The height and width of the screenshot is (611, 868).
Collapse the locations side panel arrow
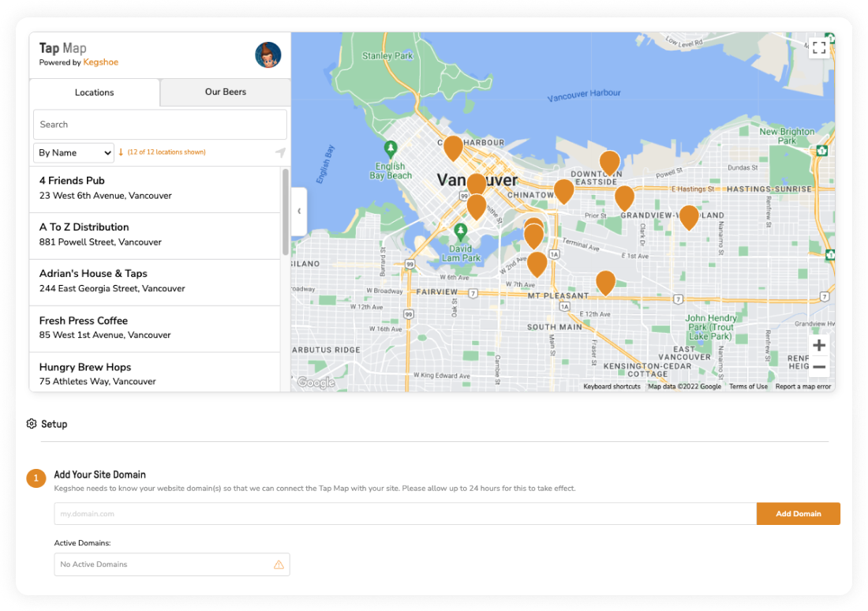click(x=299, y=211)
